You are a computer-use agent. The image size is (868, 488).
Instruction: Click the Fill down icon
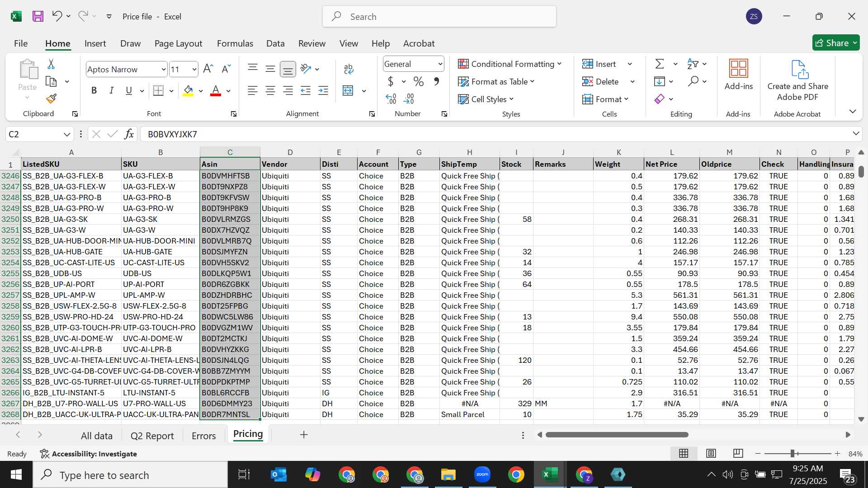(x=660, y=82)
